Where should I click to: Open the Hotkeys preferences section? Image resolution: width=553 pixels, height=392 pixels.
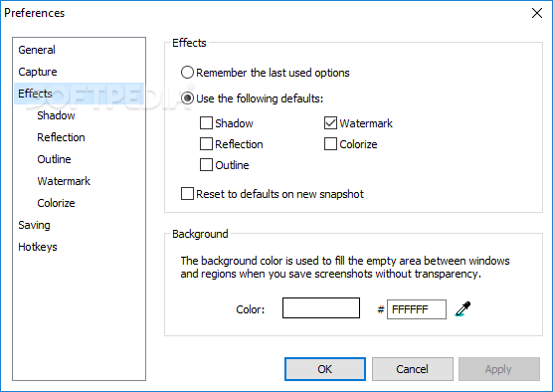click(x=38, y=247)
